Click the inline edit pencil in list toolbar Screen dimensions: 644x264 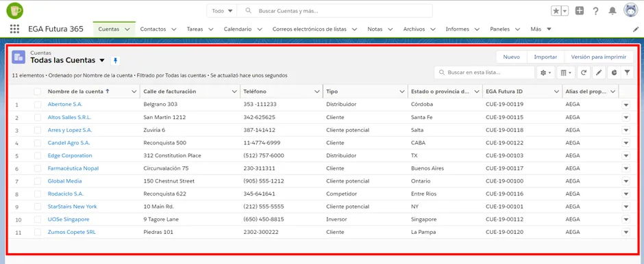tap(599, 72)
